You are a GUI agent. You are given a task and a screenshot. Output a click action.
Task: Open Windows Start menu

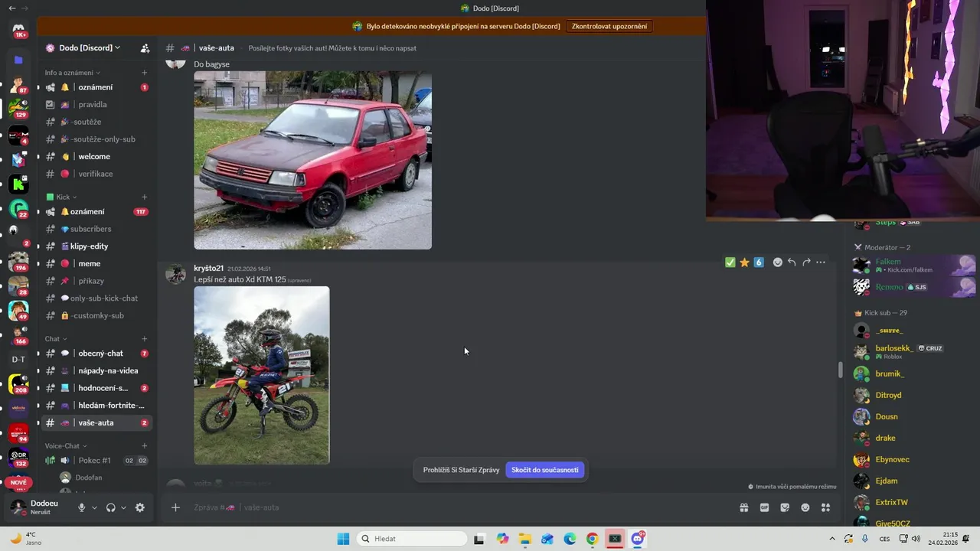(x=343, y=539)
